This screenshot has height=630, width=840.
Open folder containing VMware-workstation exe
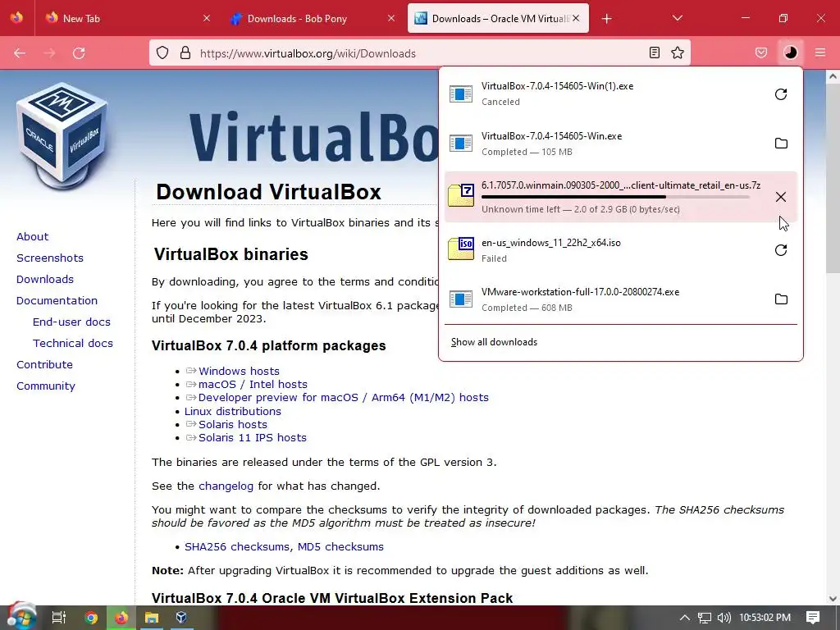781,299
